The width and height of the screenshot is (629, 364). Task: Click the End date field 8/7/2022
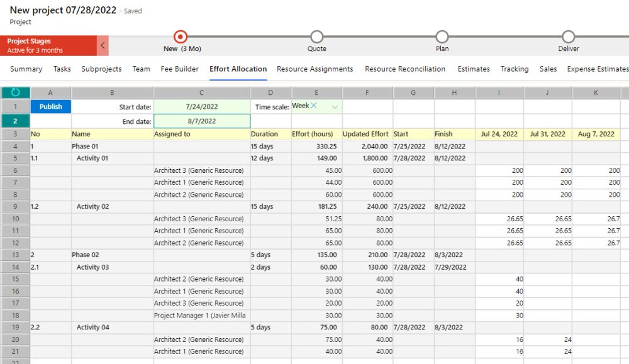click(201, 121)
